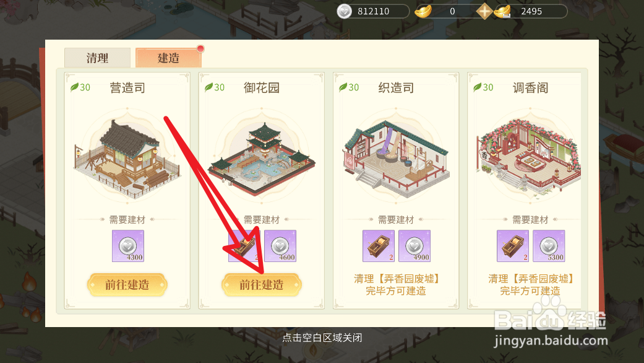Select the 调香阁 pavilion illustration

coord(530,157)
